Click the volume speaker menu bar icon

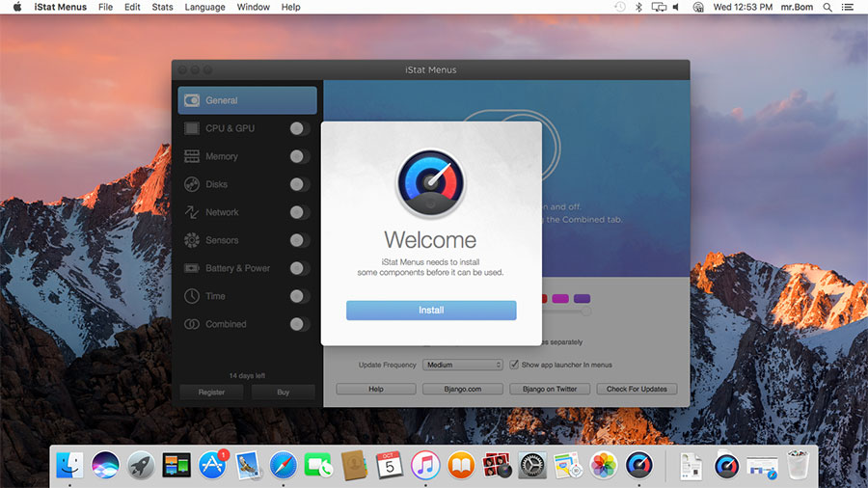pyautogui.click(x=676, y=7)
